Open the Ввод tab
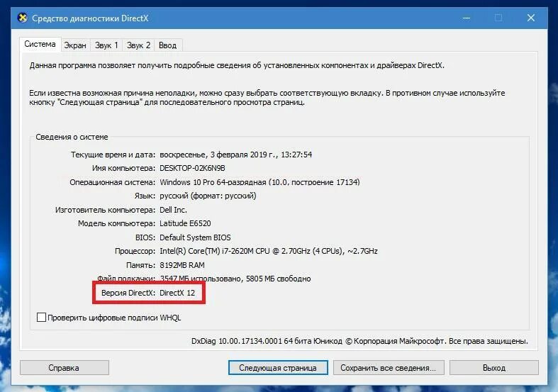The image size is (558, 392). (x=167, y=45)
